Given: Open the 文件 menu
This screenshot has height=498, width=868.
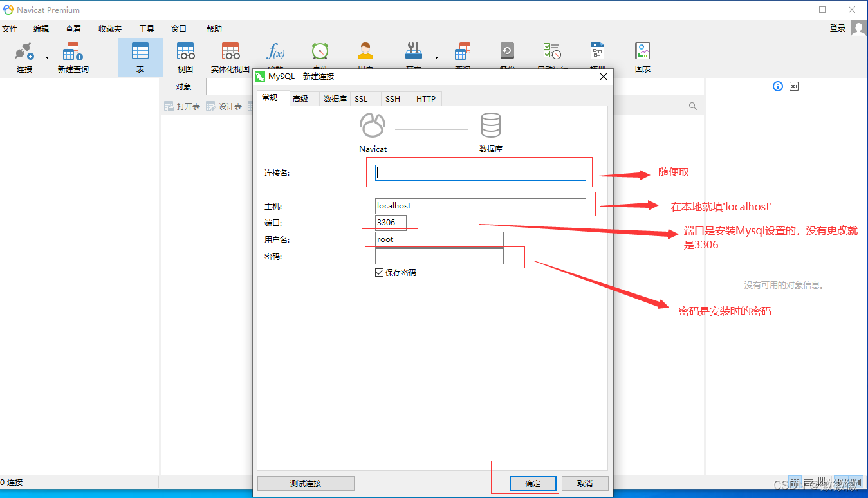Looking at the screenshot, I should (x=10, y=29).
